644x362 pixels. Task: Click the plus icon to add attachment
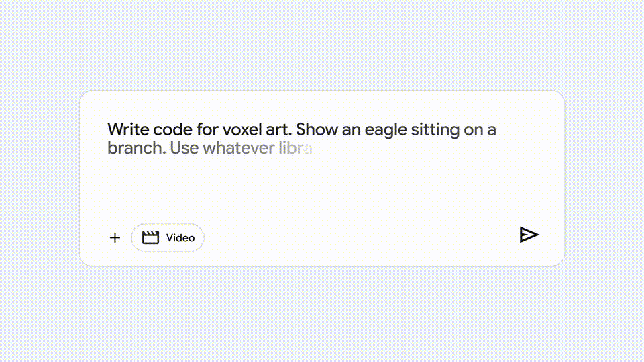(115, 237)
